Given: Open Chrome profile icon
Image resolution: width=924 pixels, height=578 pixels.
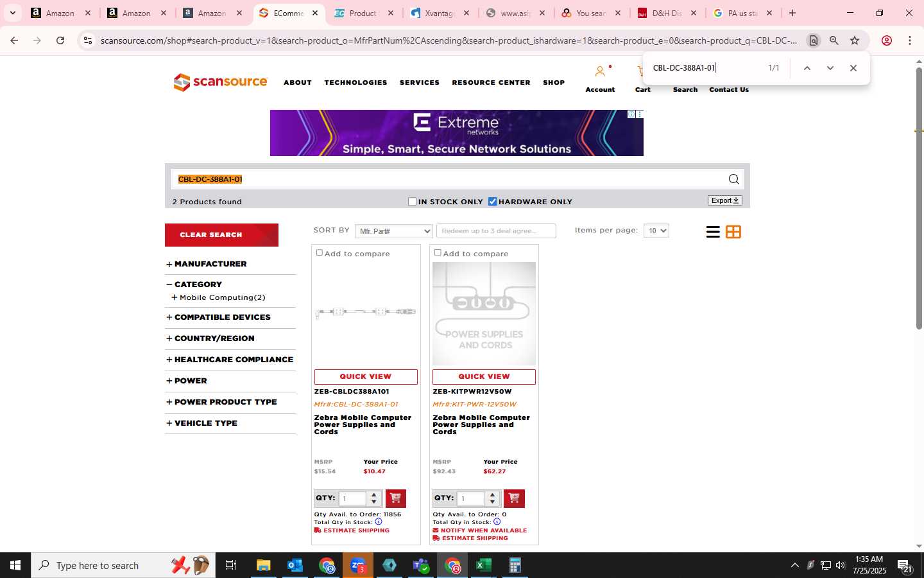Looking at the screenshot, I should click(887, 40).
